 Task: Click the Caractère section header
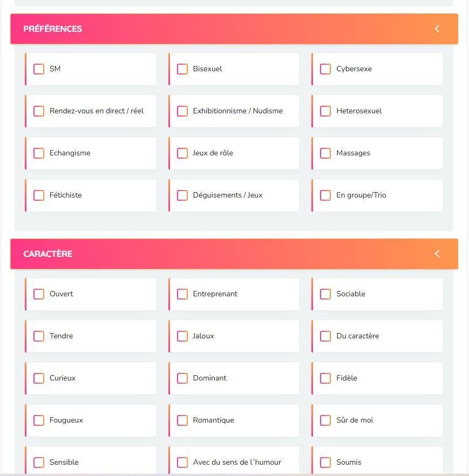click(x=48, y=254)
